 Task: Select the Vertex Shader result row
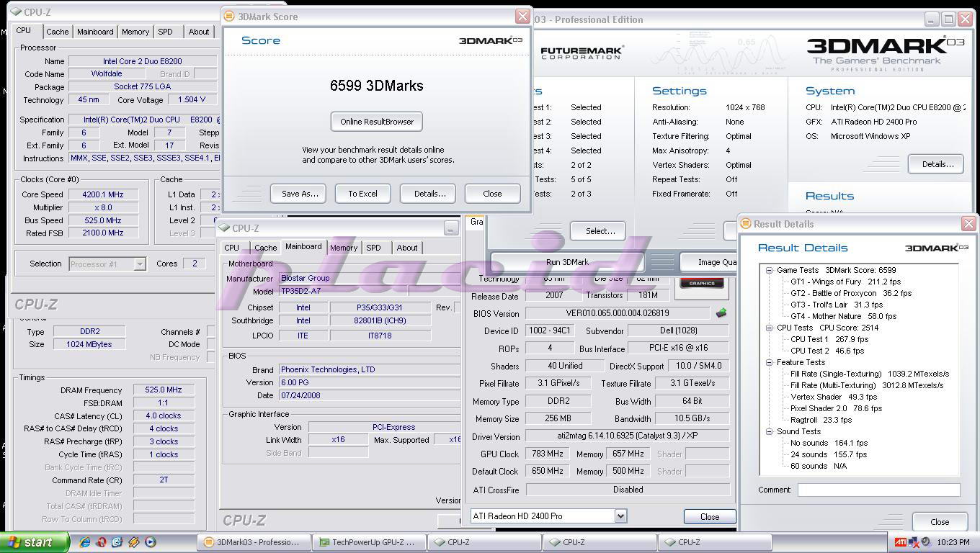[x=834, y=397]
